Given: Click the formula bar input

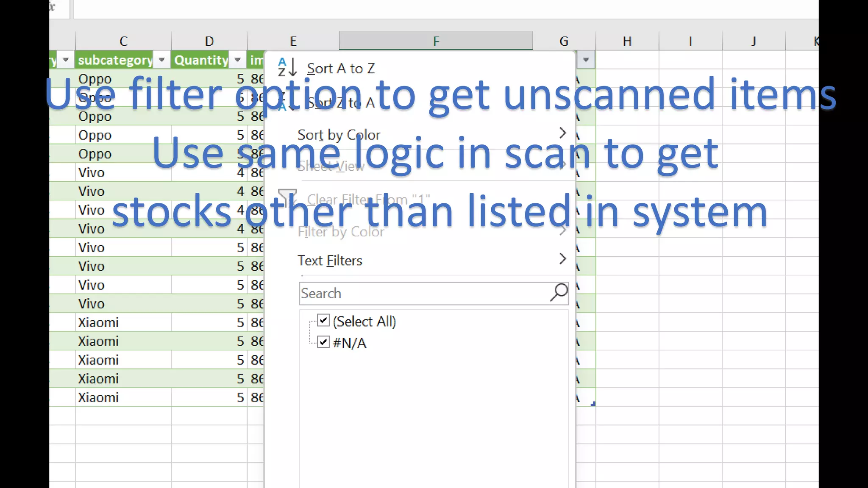Looking at the screenshot, I should pyautogui.click(x=446, y=8).
